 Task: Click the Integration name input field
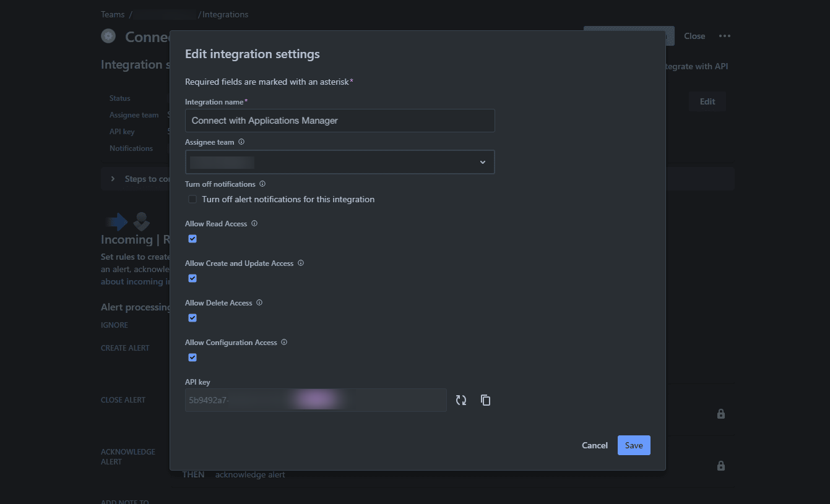point(340,121)
